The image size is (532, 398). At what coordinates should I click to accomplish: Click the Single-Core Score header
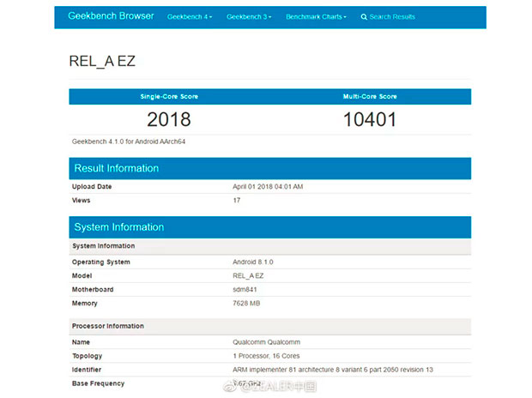[169, 96]
